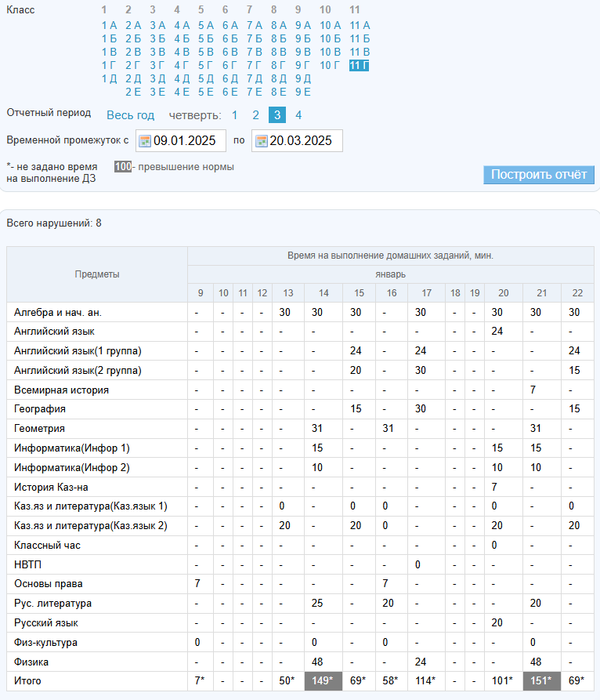Switch to quarter 2
600x700 pixels.
[x=255, y=115]
